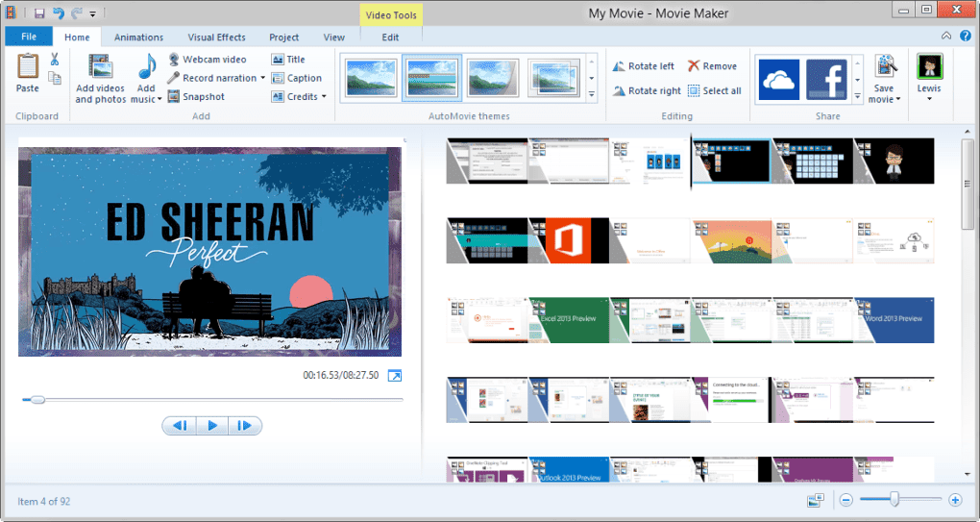This screenshot has width=980, height=522.
Task: Open the Project tab
Action: click(x=283, y=37)
